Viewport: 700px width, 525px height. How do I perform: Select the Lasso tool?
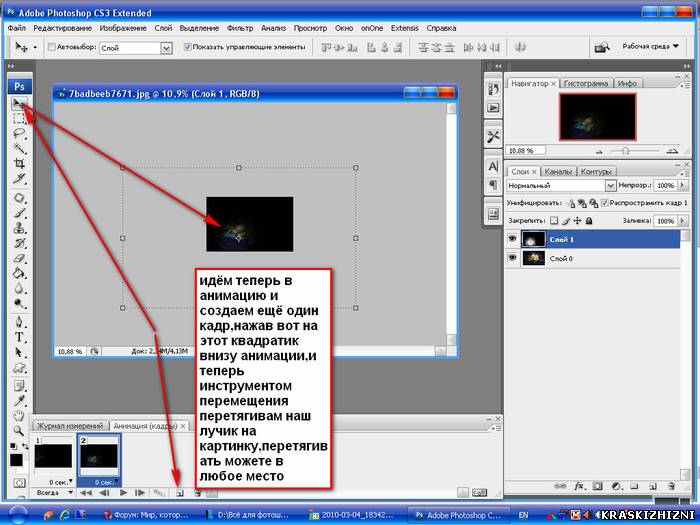(x=19, y=133)
